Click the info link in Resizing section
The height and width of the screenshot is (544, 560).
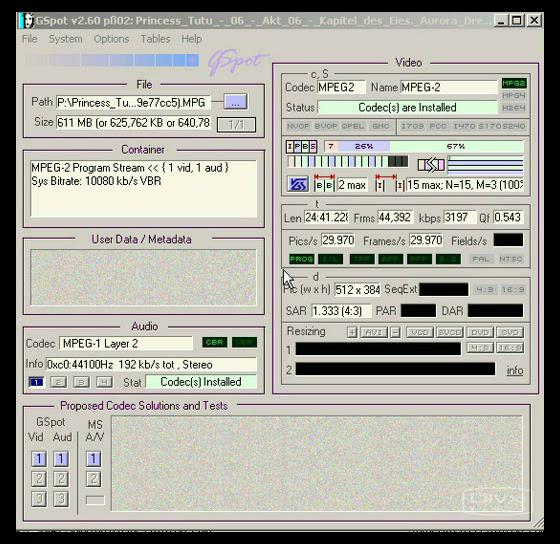coord(515,370)
